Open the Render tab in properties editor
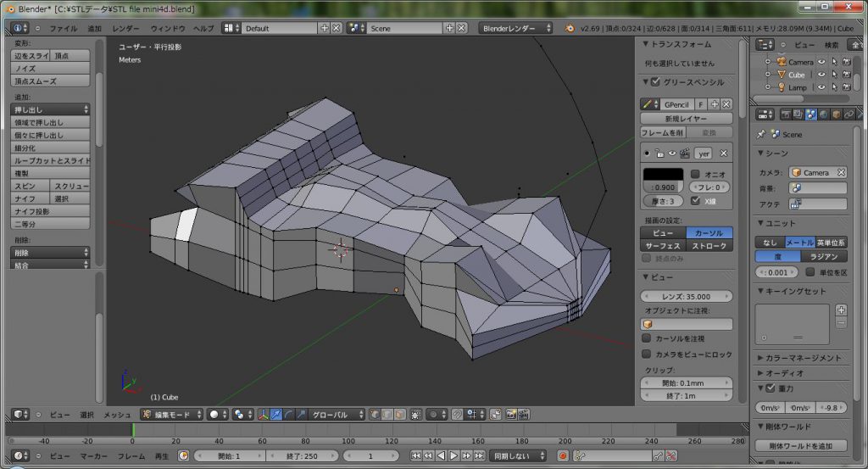868x469 pixels. pos(785,114)
